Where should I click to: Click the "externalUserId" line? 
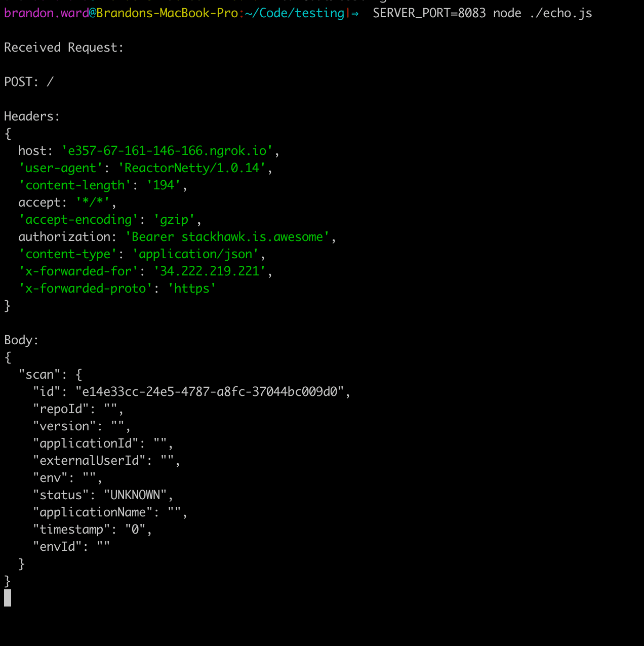coord(107,461)
